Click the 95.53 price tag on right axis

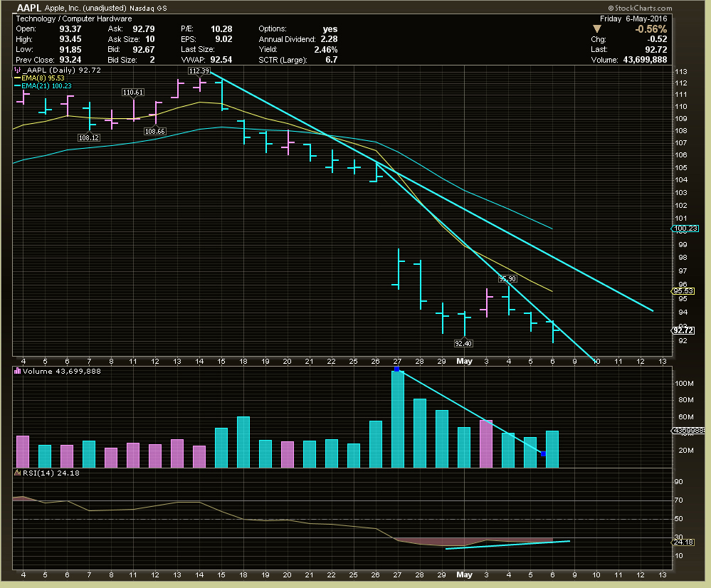684,290
